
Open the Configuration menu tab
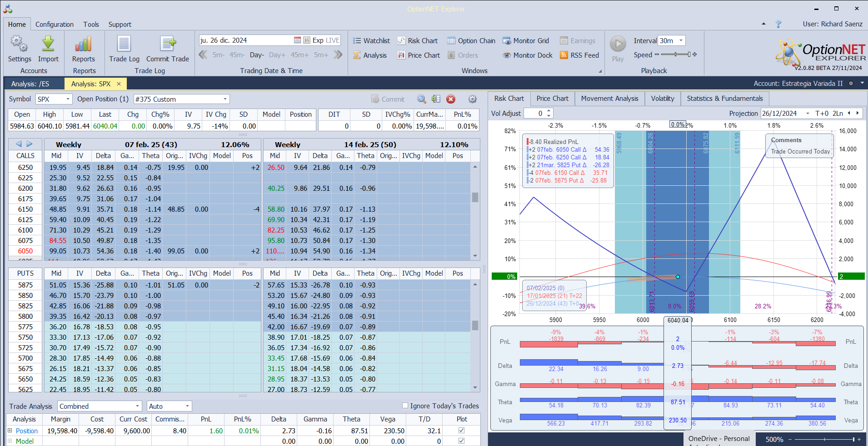(x=55, y=25)
